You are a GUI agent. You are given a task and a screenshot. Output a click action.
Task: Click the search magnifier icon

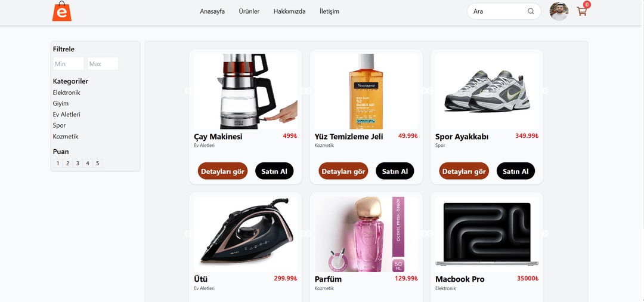click(531, 11)
